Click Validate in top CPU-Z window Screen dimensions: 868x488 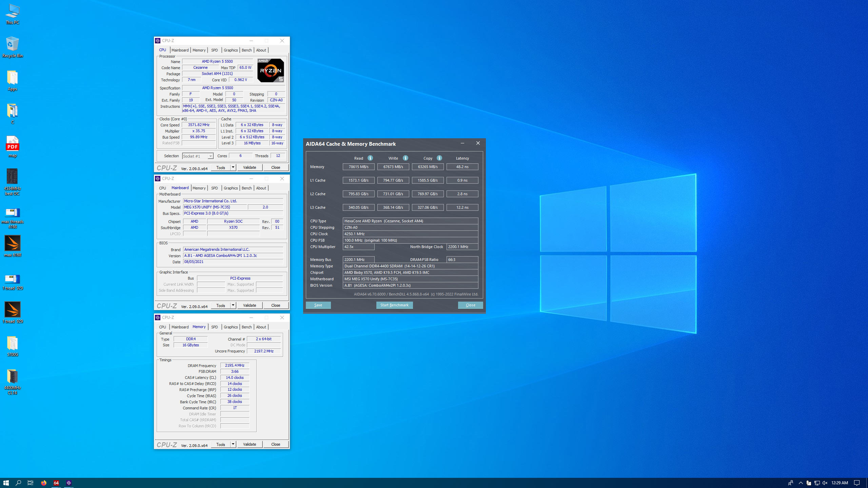(250, 167)
